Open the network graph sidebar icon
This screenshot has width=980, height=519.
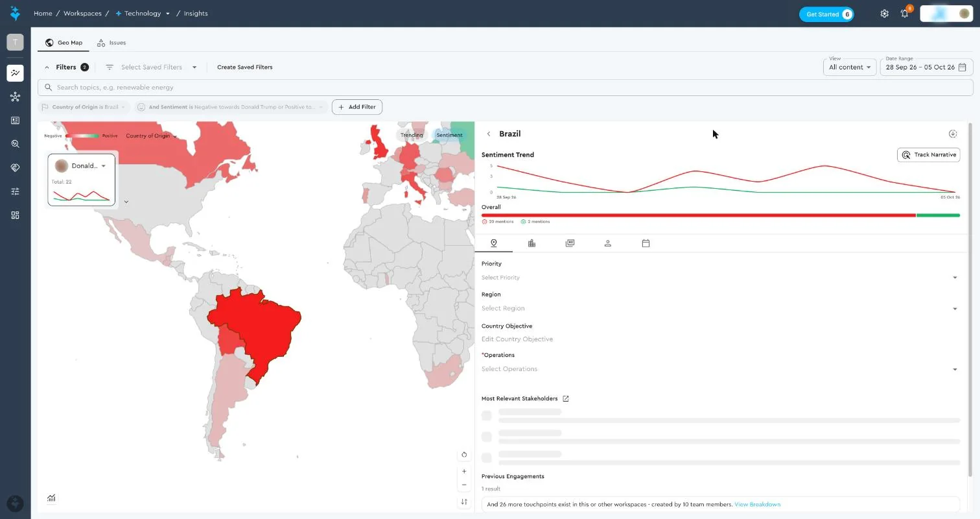click(x=15, y=97)
